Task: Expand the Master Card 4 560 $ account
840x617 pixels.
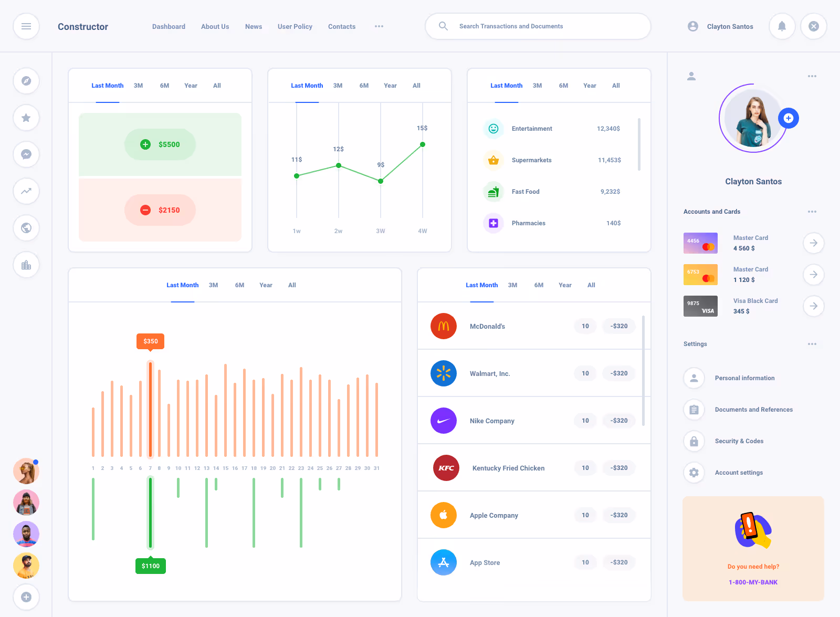Action: (813, 243)
